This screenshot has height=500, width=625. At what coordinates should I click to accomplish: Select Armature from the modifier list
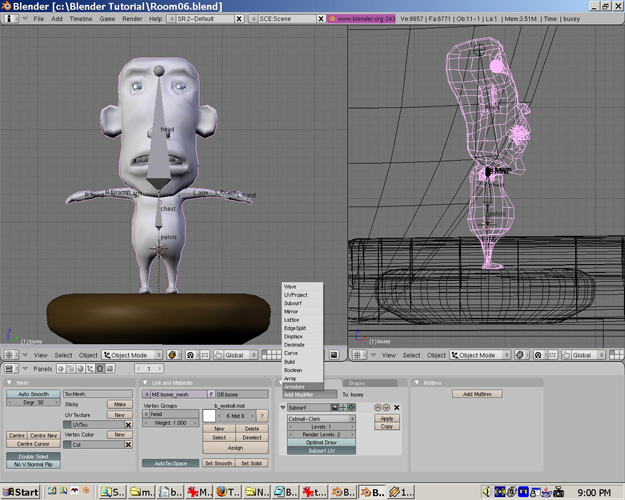pos(296,386)
